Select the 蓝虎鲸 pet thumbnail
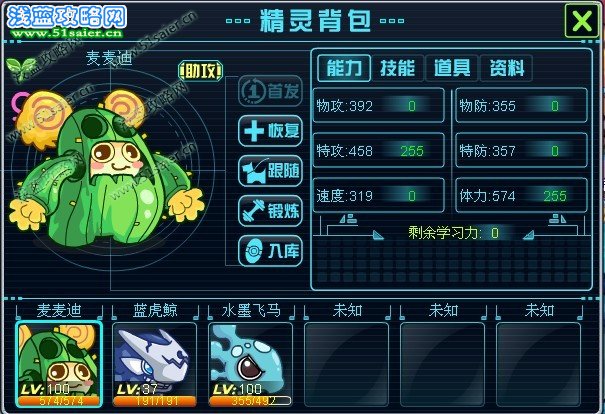605x414 pixels. (155, 365)
